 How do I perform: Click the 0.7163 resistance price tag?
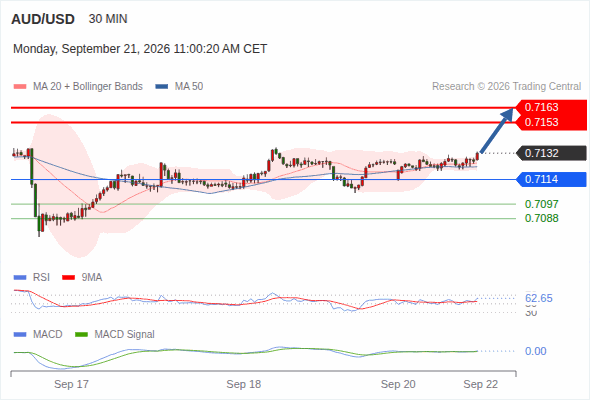point(551,107)
